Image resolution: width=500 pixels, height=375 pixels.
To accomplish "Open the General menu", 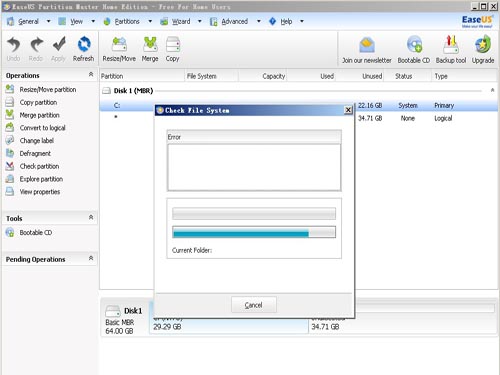I will (28, 21).
